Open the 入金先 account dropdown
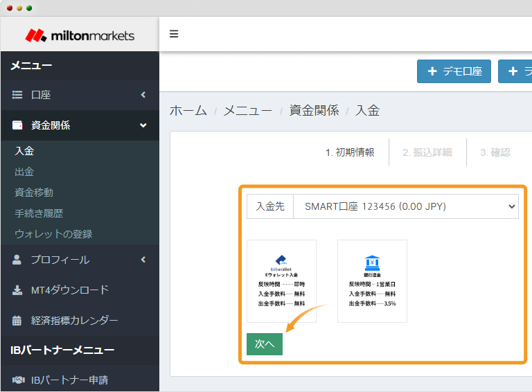Viewport: 532px width, 392px height. (x=406, y=206)
